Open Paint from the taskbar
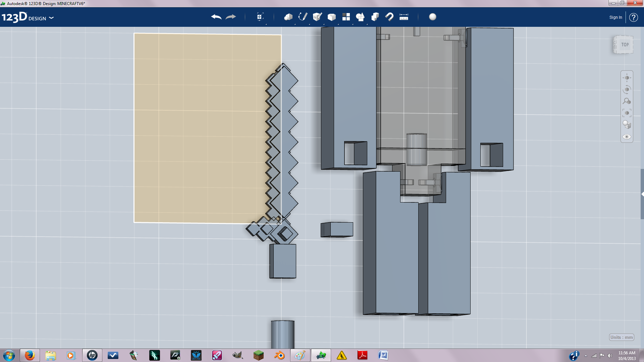This screenshot has height=362, width=644. pos(300,355)
